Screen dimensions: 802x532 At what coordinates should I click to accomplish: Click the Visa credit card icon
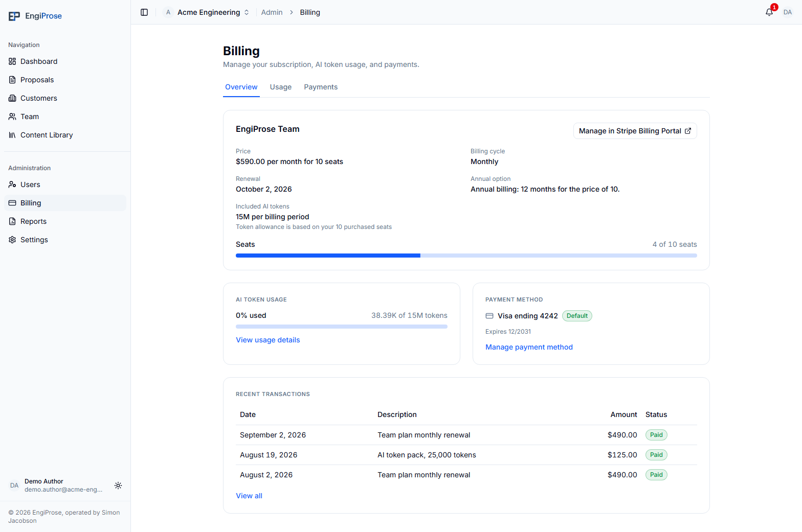(489, 316)
